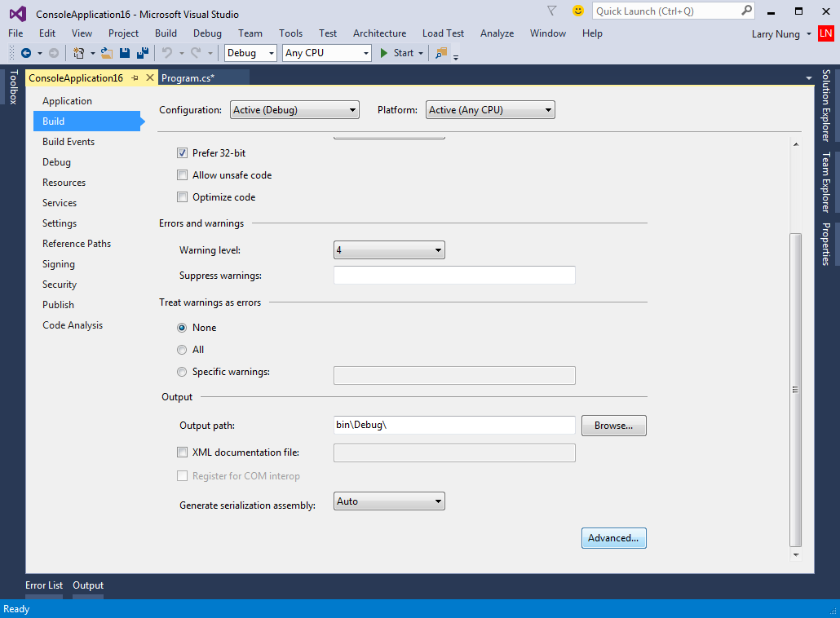Expand the Start button dropdown arrow
The image size is (840, 618).
(x=421, y=53)
